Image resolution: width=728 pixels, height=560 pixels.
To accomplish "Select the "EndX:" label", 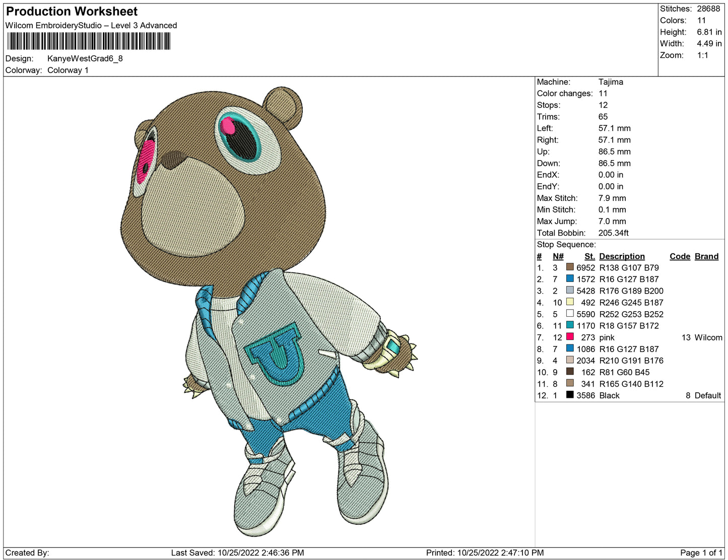I will click(x=548, y=175).
